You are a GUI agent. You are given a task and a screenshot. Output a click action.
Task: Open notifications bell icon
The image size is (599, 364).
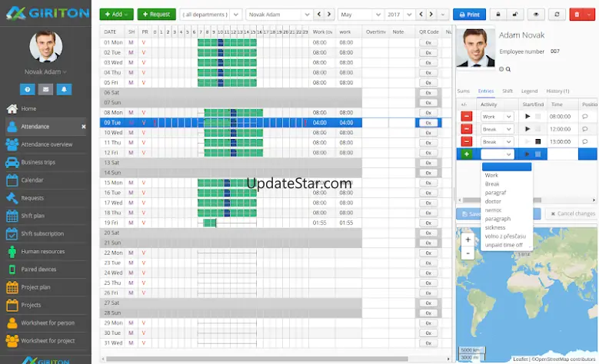64,89
